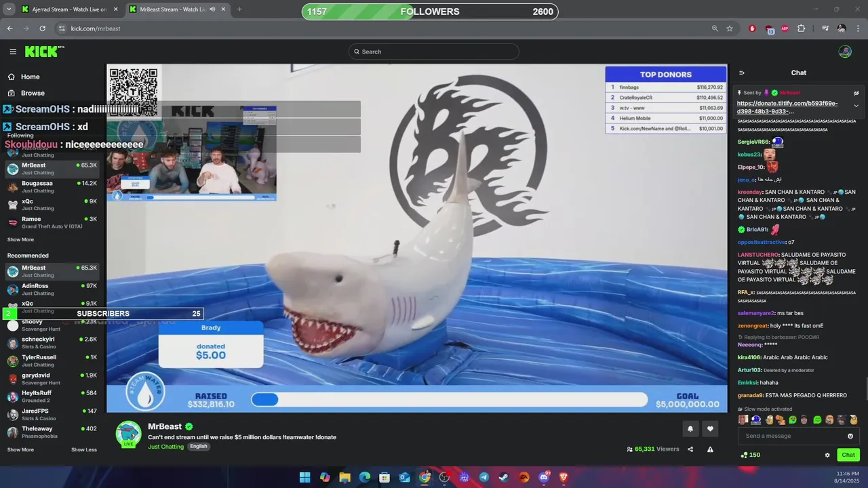868x488 pixels.
Task: Click the address bar kick.com/mrbeast
Action: click(96, 28)
